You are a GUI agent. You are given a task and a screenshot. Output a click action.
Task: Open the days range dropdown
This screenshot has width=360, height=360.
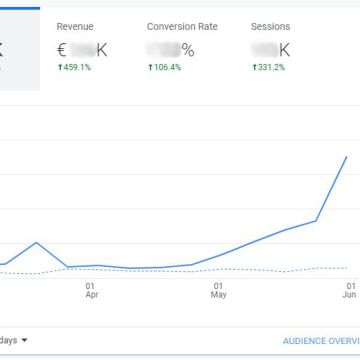[13, 340]
